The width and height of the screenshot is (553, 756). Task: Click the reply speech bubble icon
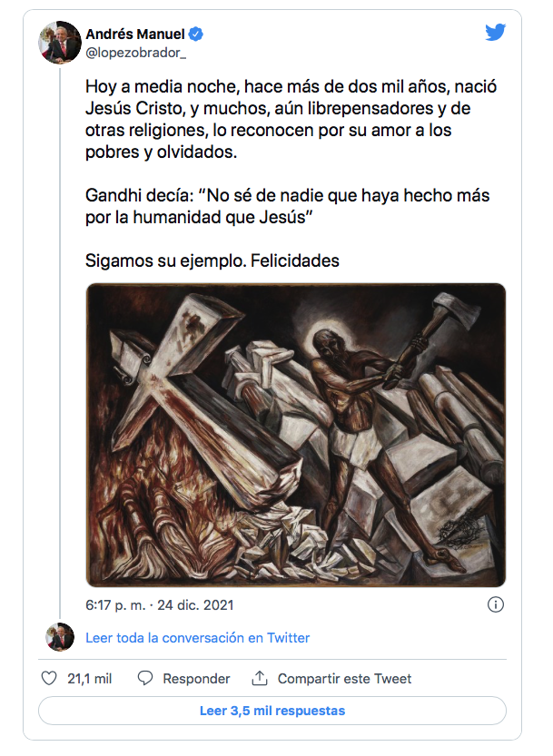tap(145, 679)
